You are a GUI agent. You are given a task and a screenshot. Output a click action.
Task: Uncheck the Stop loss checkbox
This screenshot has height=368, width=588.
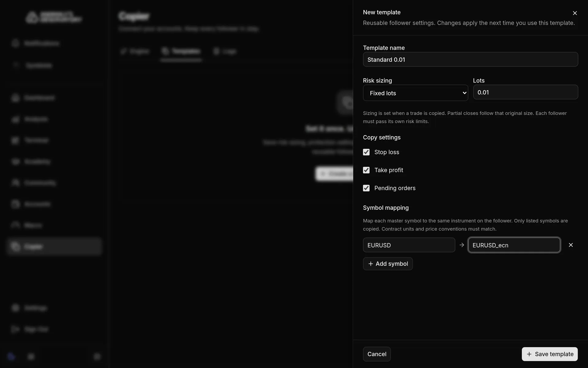tap(366, 152)
